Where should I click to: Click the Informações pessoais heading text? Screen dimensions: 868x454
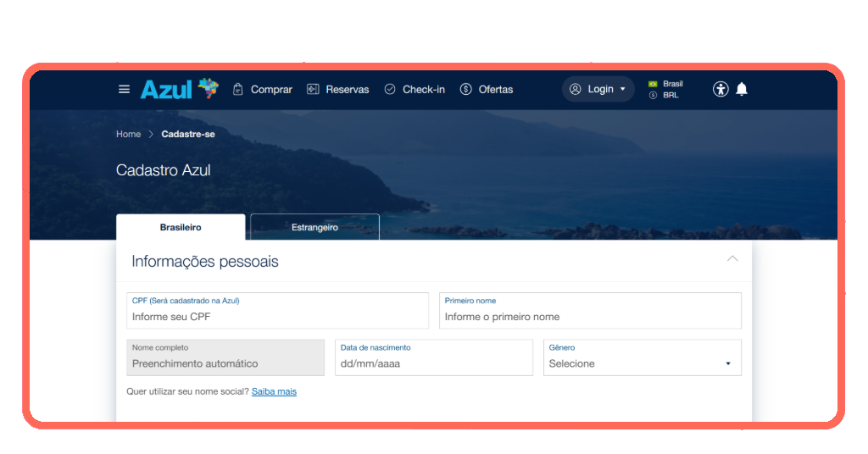coord(205,262)
